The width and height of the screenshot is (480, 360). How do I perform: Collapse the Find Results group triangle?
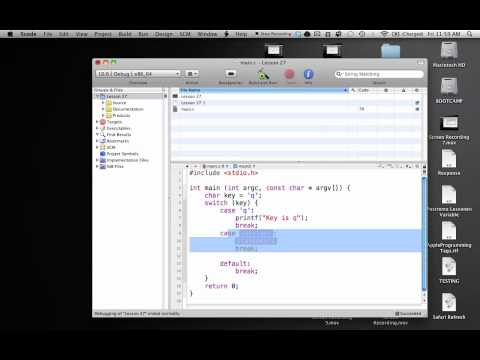(97, 134)
